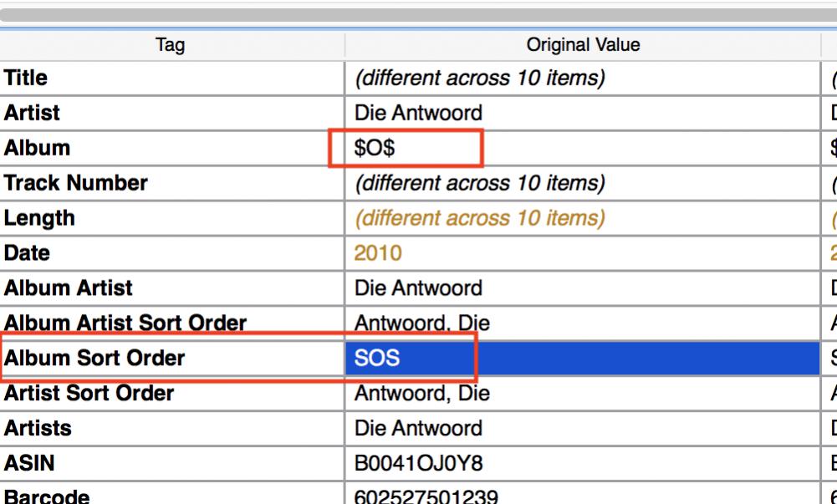
Task: Select the ASIN tag name cell
Action: [30, 464]
